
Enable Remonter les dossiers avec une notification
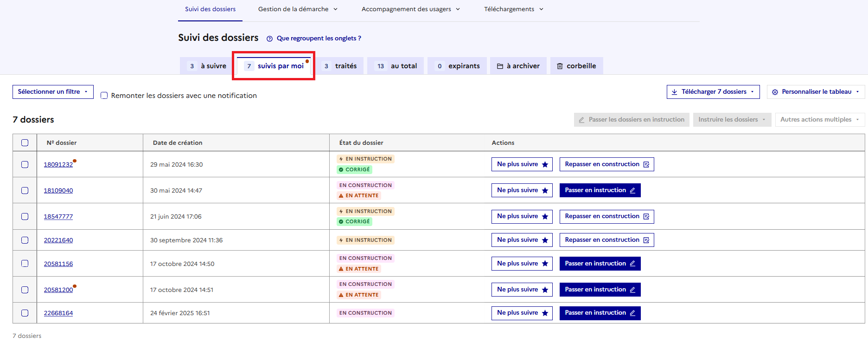pos(104,96)
